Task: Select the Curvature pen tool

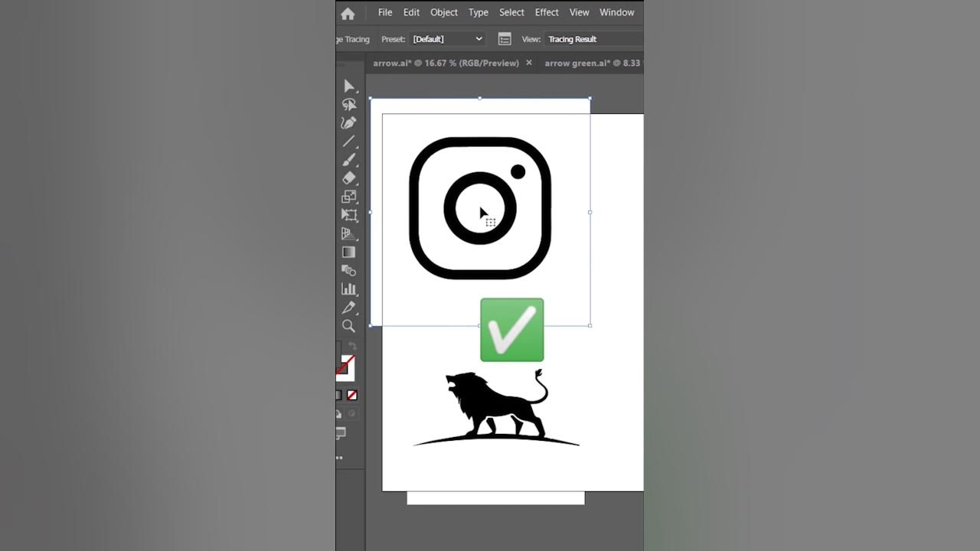Action: [x=349, y=122]
